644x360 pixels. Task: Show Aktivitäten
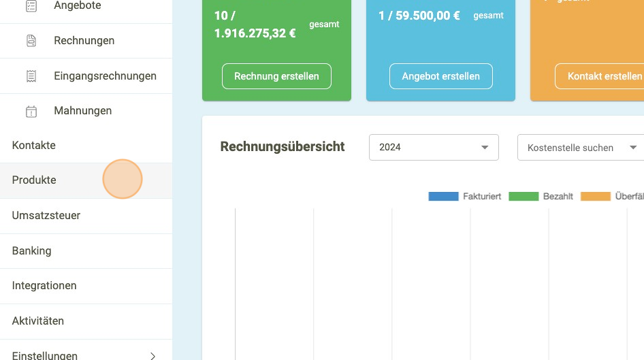point(86,321)
